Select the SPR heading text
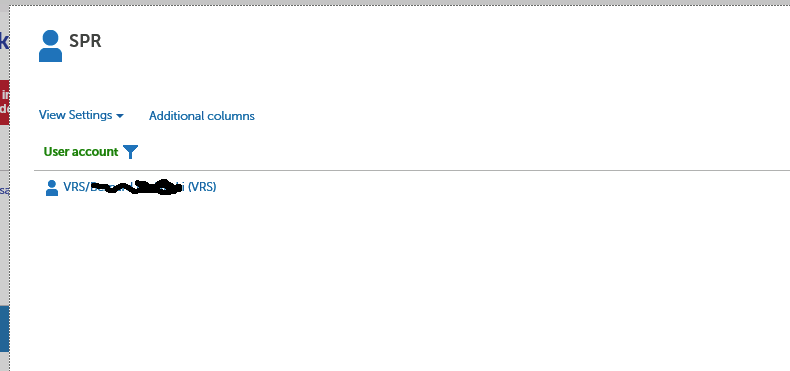The height and width of the screenshot is (371, 790). (x=85, y=41)
